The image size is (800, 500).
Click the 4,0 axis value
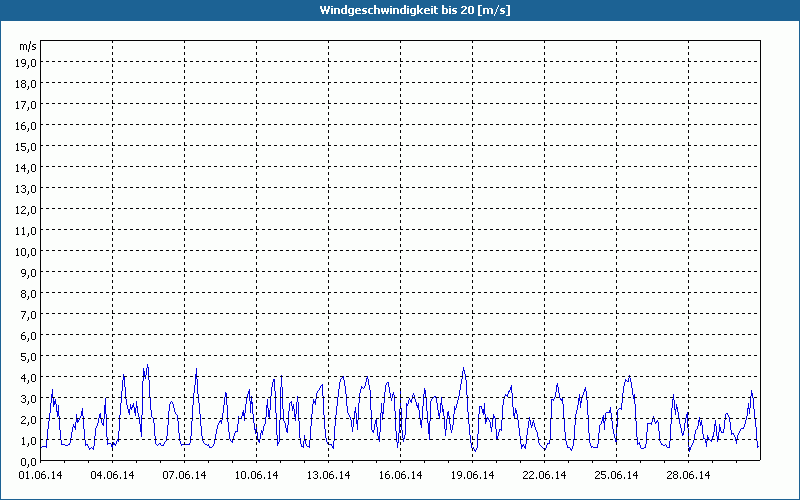coord(28,378)
